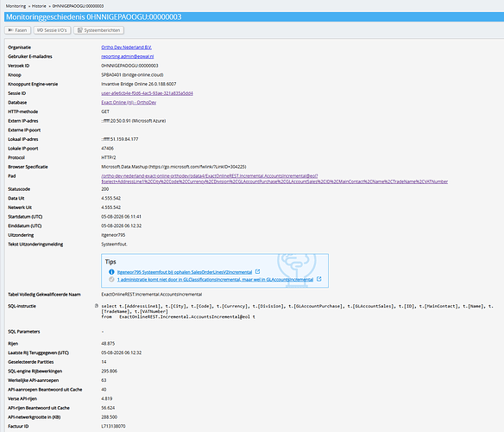504x432 pixels.
Task: Open the itgeneor795 Systeemfout tip link
Action: (x=185, y=272)
